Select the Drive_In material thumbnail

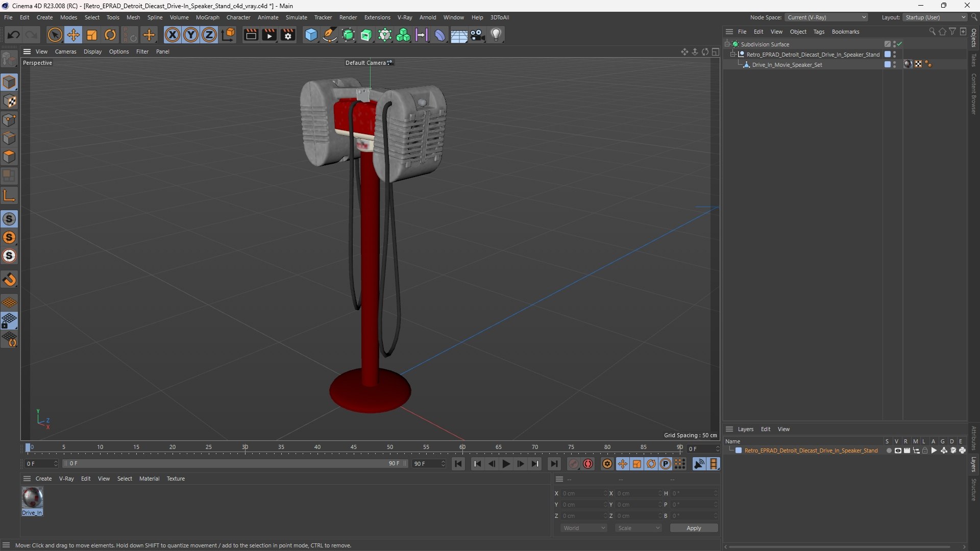click(32, 497)
